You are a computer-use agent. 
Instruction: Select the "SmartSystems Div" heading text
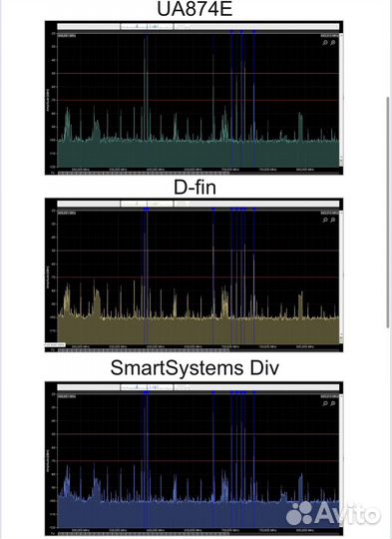pos(195,368)
